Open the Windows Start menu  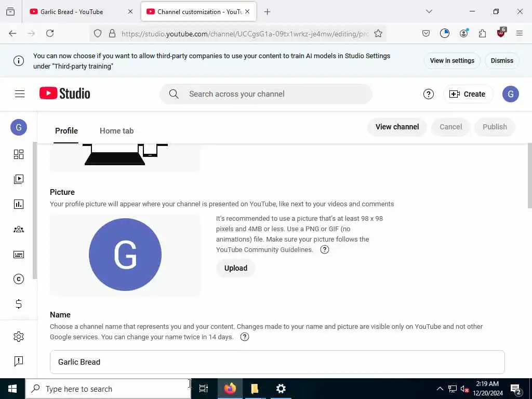(12, 389)
